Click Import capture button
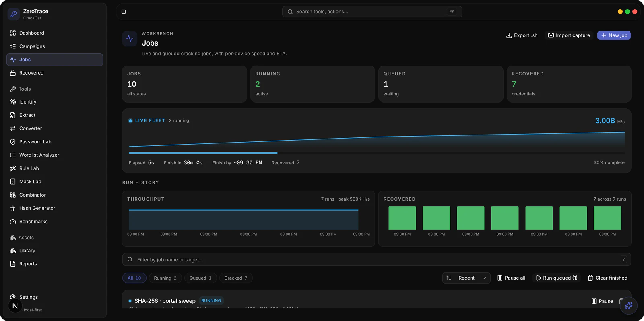This screenshot has height=321, width=644. pos(569,35)
